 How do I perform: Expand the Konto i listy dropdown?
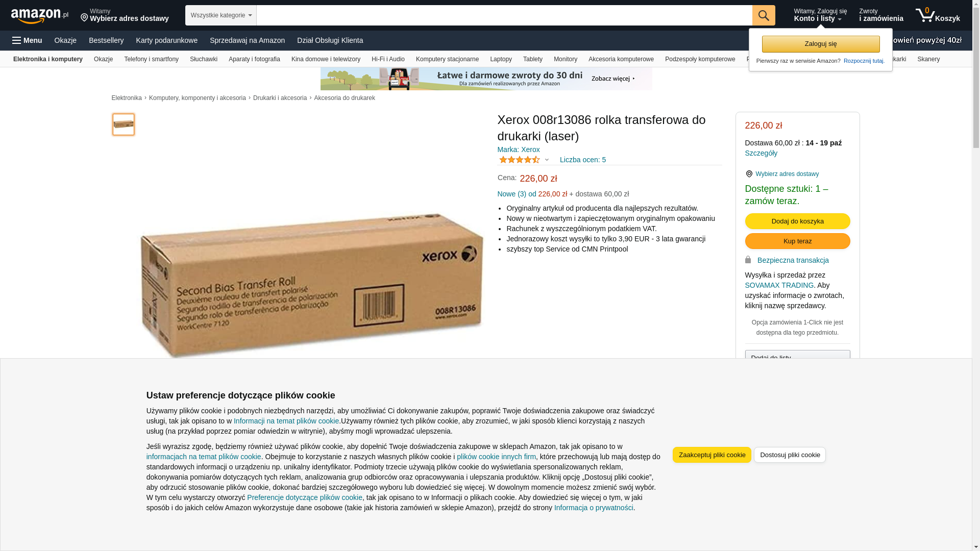tap(818, 19)
